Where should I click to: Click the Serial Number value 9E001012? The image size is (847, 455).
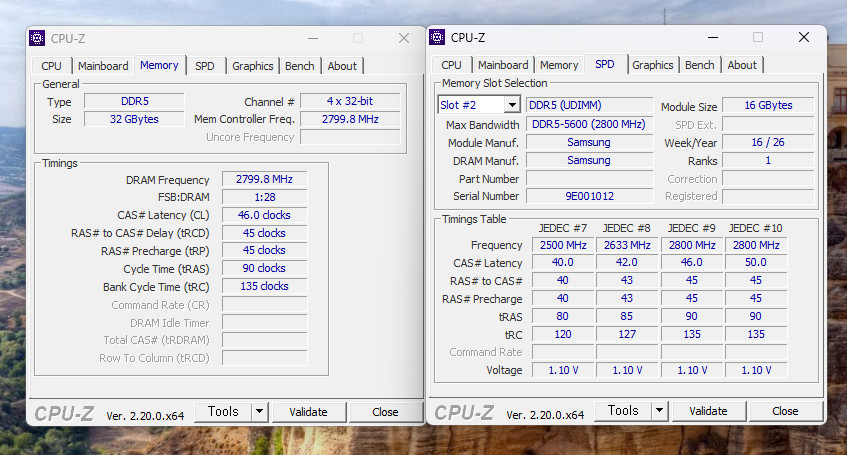pos(589,196)
